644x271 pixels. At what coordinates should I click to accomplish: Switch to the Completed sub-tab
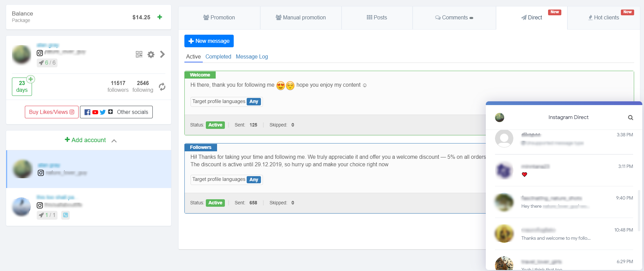click(218, 57)
